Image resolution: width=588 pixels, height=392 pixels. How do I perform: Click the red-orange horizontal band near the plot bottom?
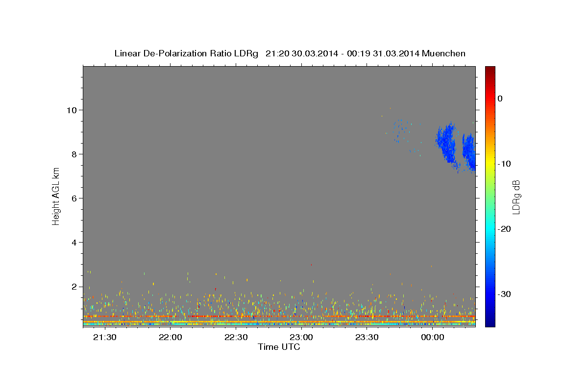(279, 317)
